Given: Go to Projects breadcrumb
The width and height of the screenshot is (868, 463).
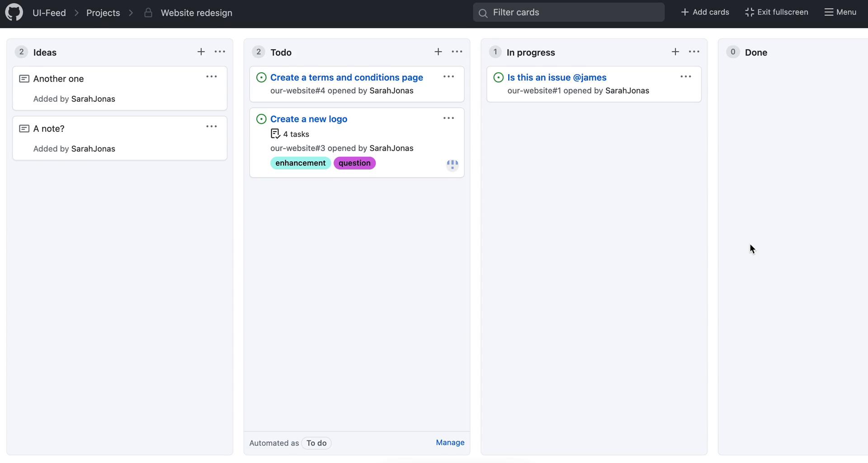Looking at the screenshot, I should click(x=103, y=13).
